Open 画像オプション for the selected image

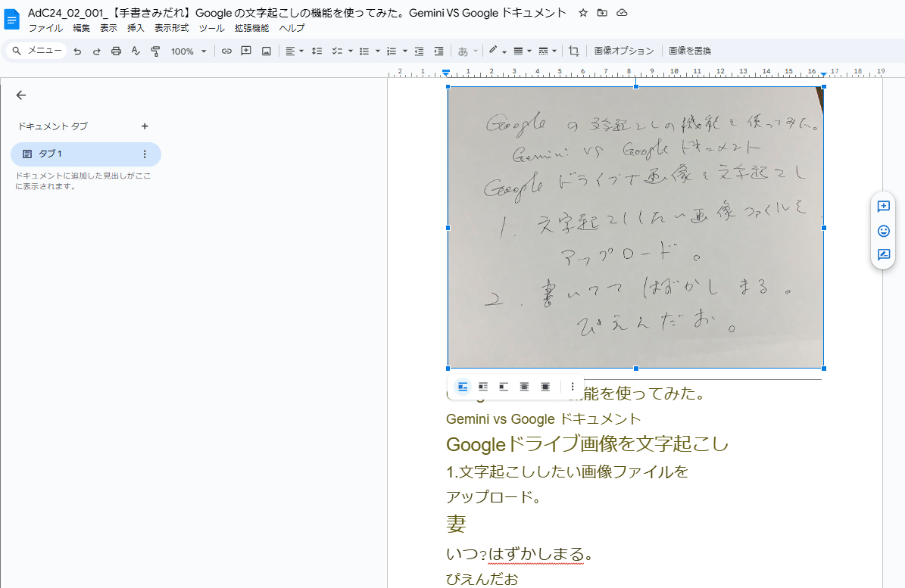tap(623, 51)
